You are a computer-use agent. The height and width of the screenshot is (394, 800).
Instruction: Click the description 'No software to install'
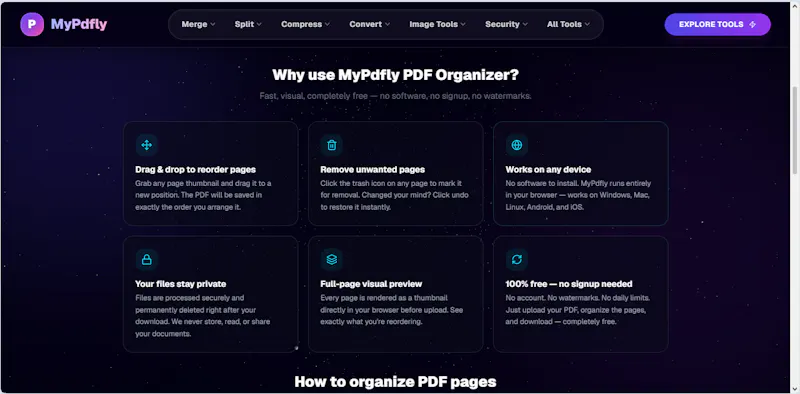[x=578, y=195]
